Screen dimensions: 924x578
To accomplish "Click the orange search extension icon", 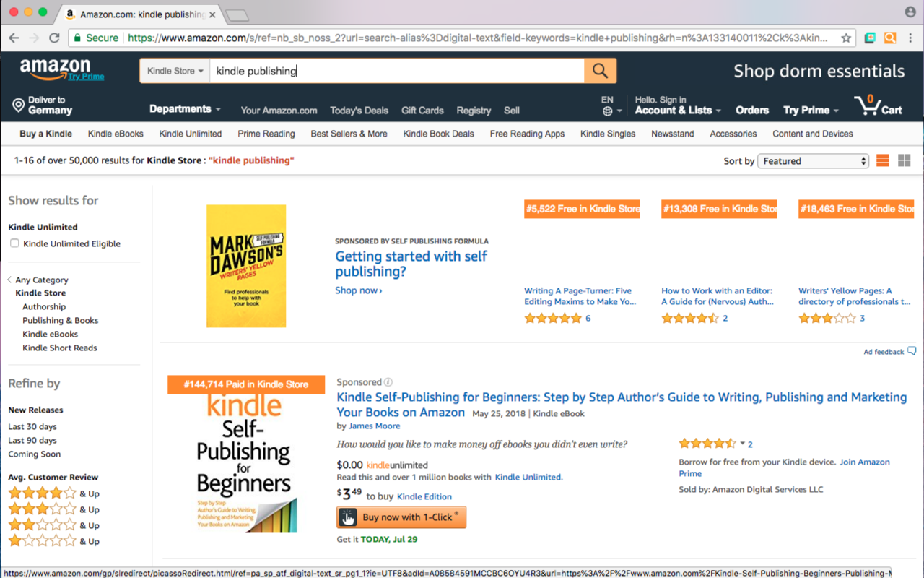I will (x=890, y=38).
